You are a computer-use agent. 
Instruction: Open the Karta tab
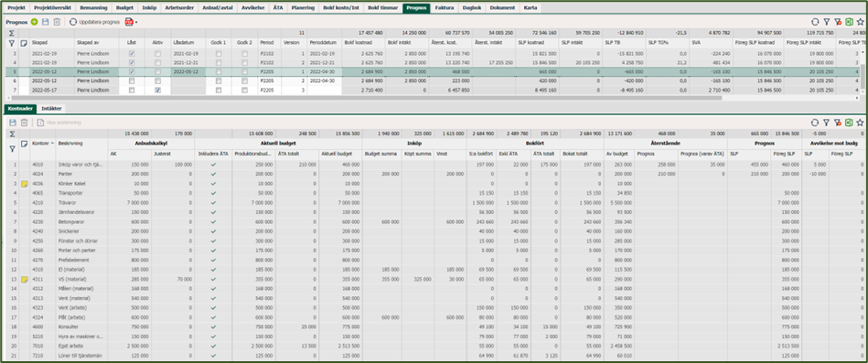coord(530,7)
